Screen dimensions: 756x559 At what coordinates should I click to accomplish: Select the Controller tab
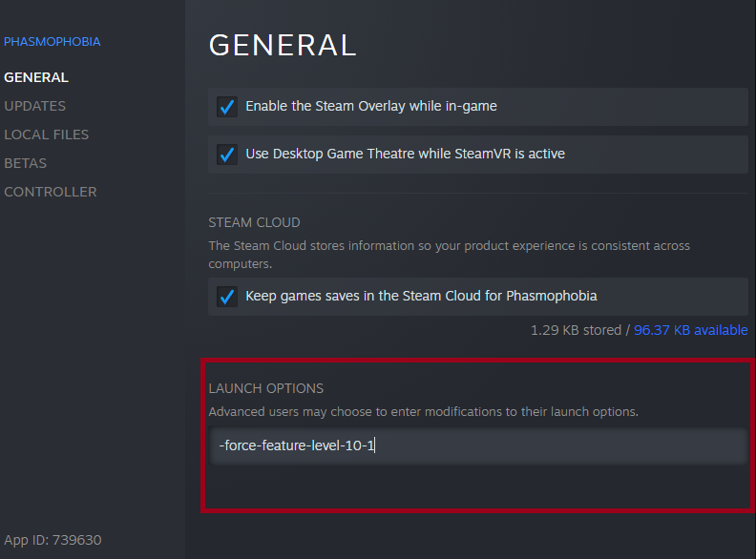[50, 192]
